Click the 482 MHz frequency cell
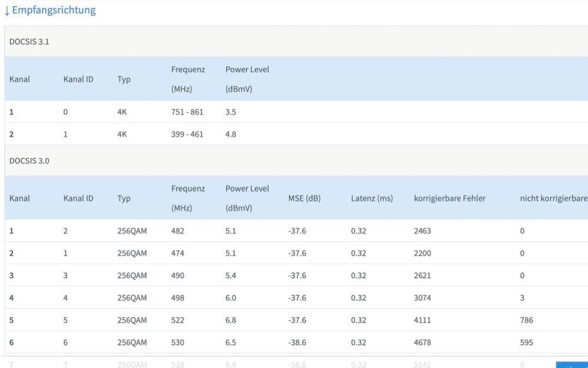 pos(178,231)
